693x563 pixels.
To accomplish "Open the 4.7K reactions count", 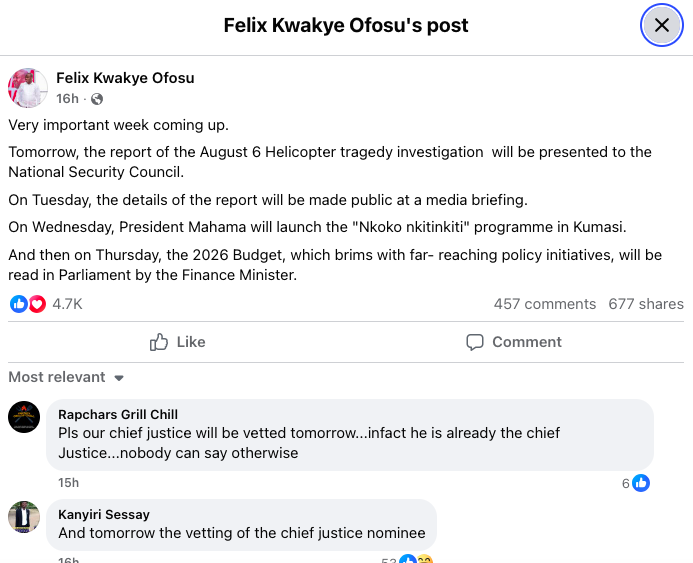I will (67, 304).
